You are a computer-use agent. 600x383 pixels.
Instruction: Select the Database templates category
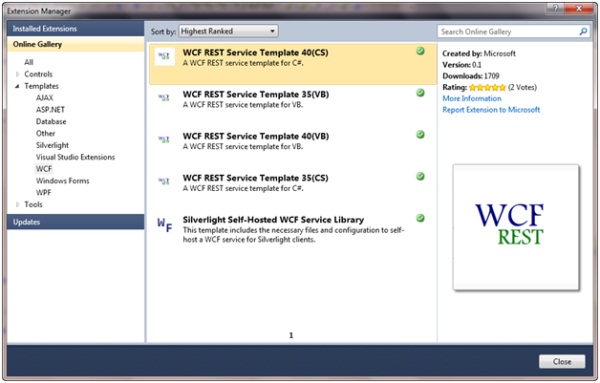(51, 122)
